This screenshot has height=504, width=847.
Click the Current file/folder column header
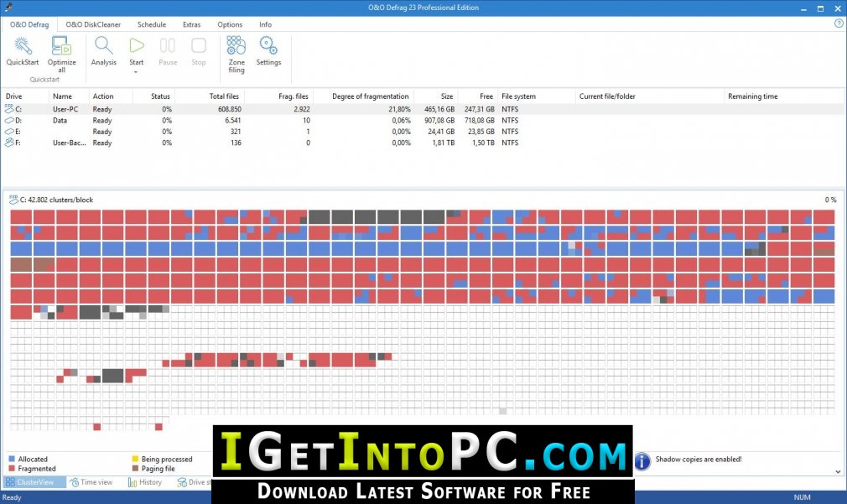[x=650, y=96]
